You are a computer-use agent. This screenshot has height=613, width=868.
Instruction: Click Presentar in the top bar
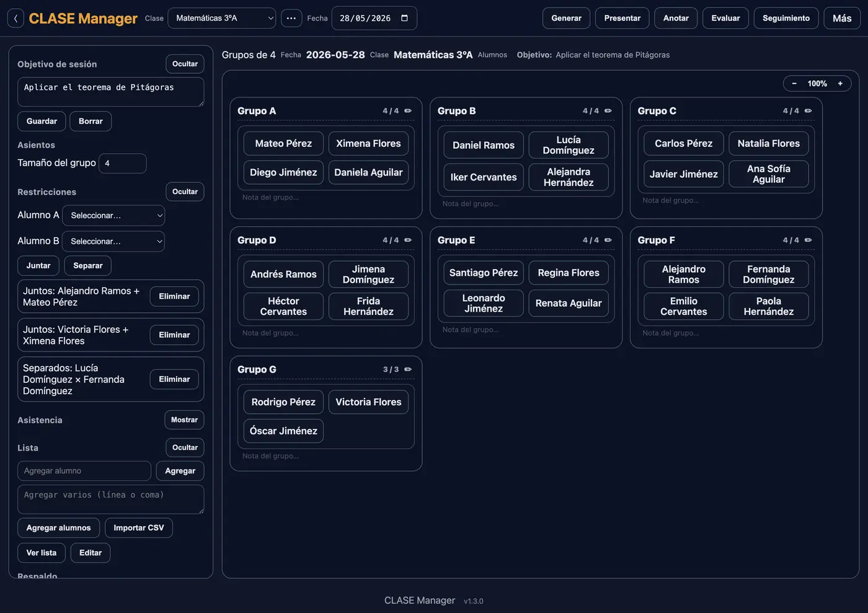622,18
